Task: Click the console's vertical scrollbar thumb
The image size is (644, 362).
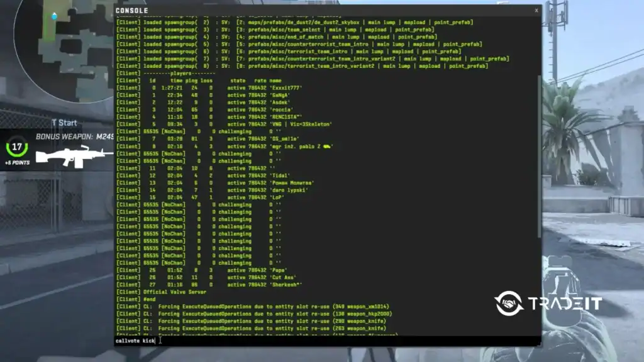Action: 539,156
